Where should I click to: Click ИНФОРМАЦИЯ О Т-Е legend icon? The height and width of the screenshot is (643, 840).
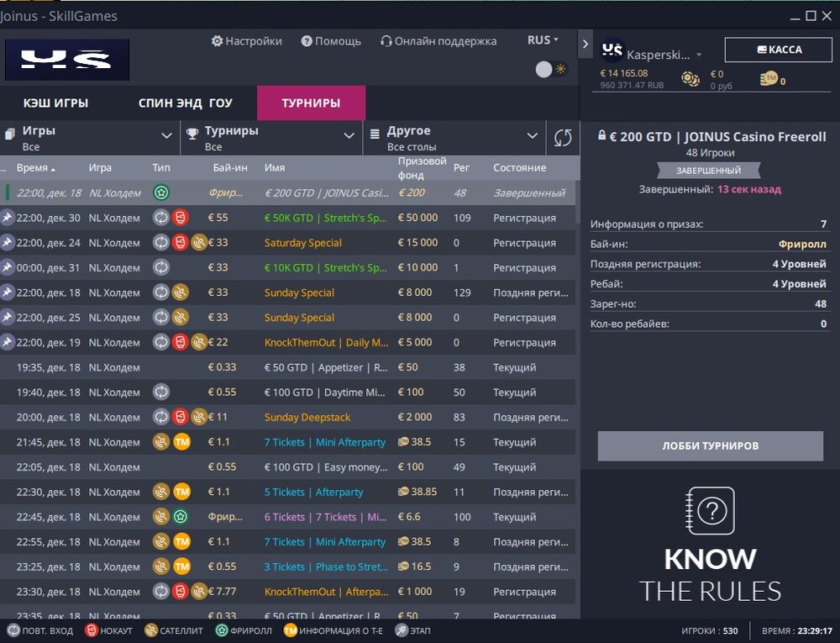291,630
